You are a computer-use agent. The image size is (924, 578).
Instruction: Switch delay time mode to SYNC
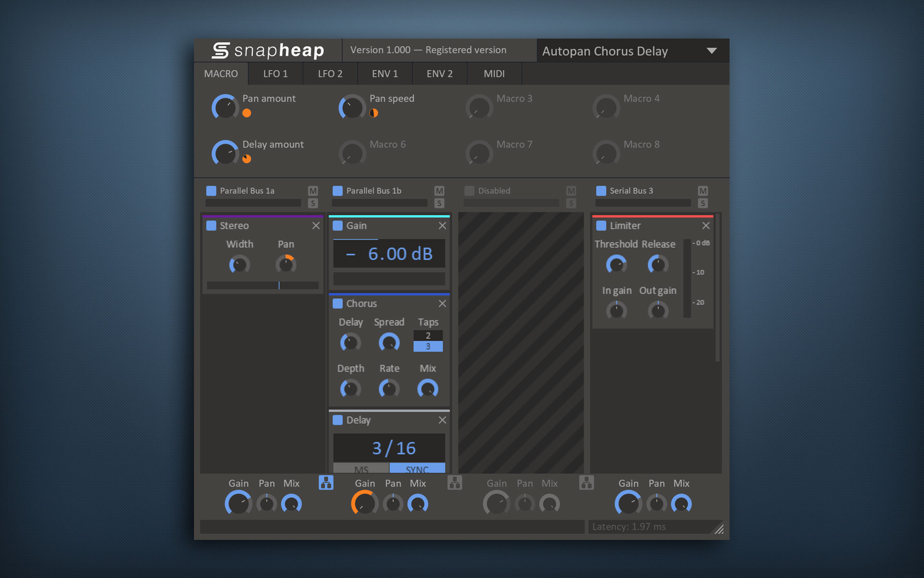pyautogui.click(x=417, y=469)
